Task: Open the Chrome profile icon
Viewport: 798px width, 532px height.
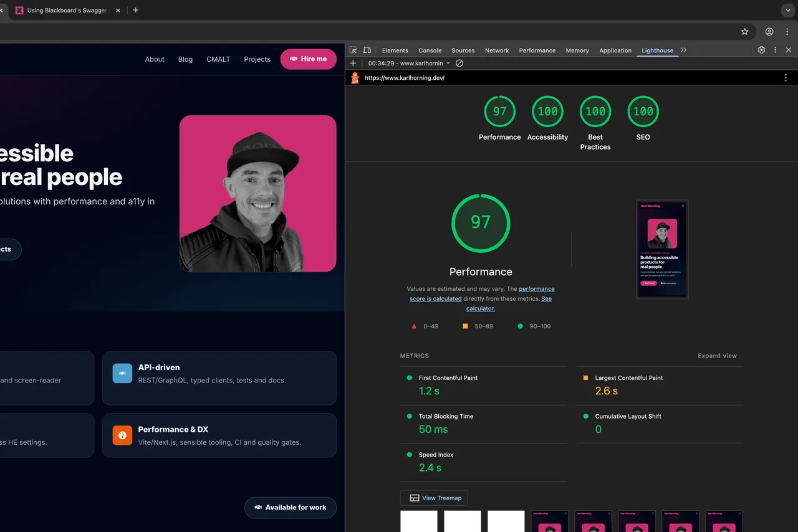Action: tap(769, 32)
